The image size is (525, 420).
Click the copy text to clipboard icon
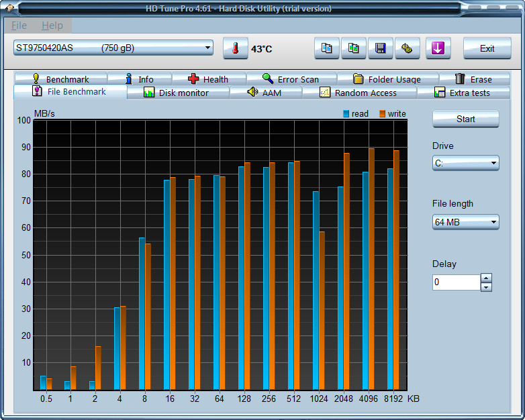pos(327,48)
